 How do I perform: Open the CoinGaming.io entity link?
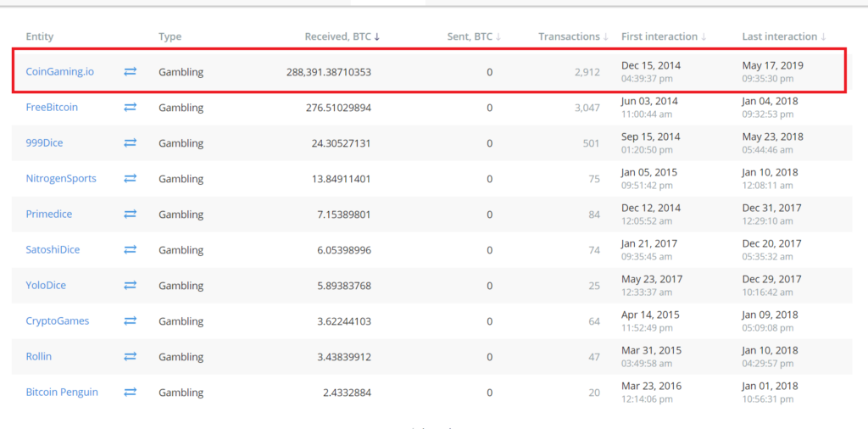point(60,72)
